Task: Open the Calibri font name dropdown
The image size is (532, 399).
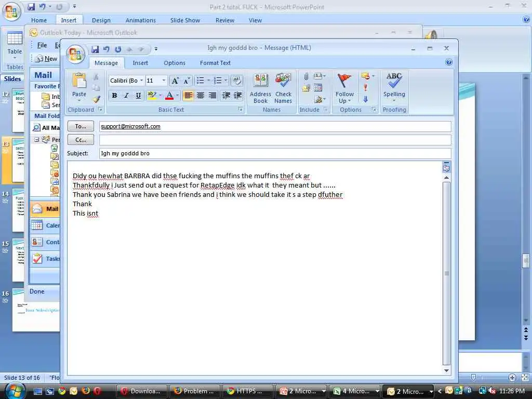Action: click(141, 81)
